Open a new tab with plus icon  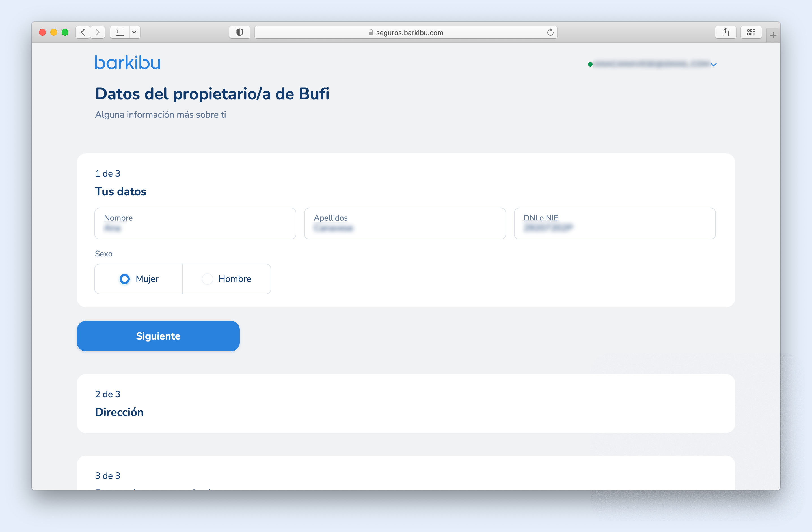pos(773,35)
